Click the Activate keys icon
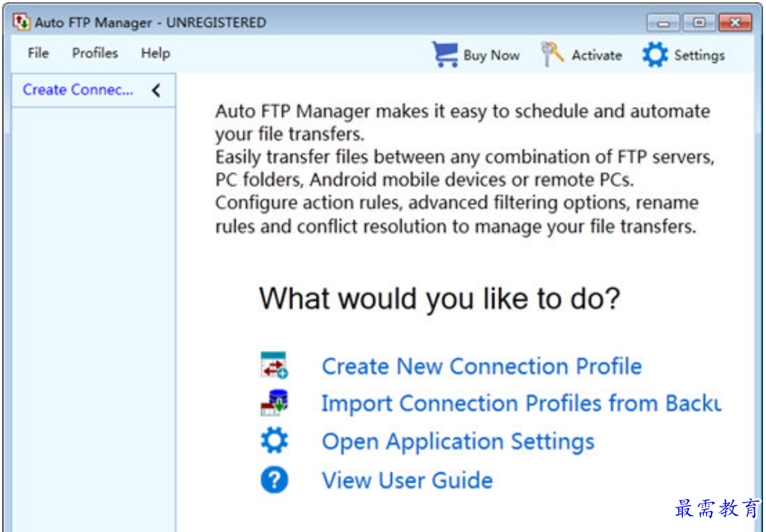Viewport: 766px width, 532px height. tap(553, 54)
